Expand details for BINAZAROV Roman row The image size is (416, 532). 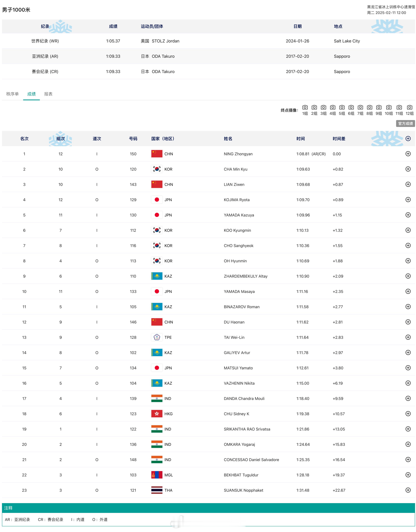coord(408,307)
